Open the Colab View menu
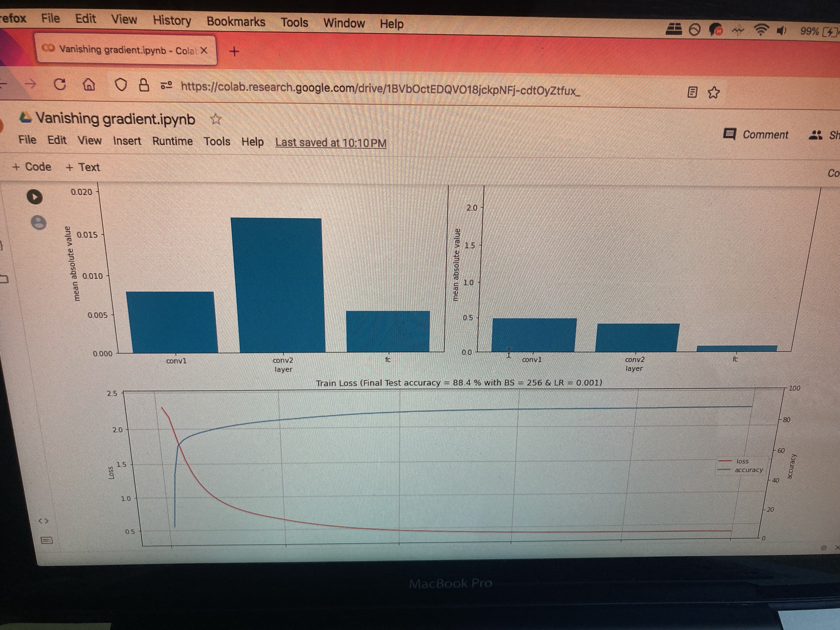This screenshot has height=630, width=840. click(90, 140)
